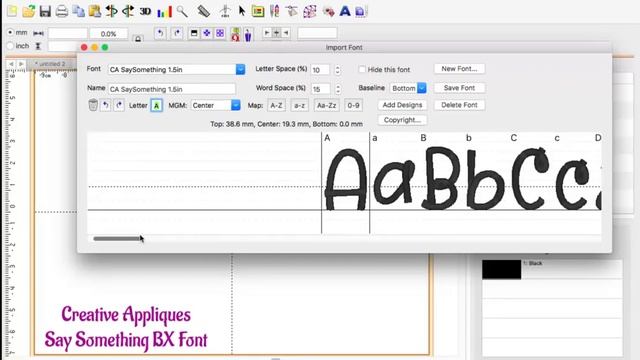Click the New document icon

tap(12, 11)
